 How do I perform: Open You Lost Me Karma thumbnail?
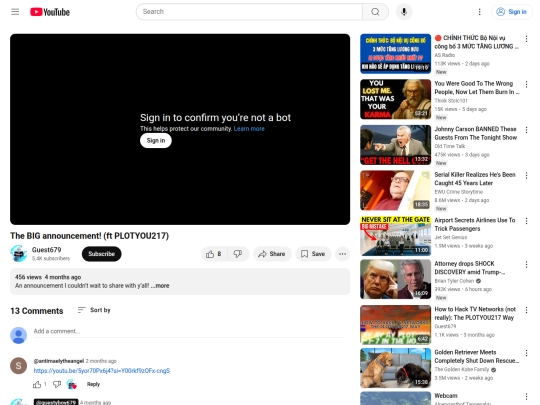(x=395, y=99)
